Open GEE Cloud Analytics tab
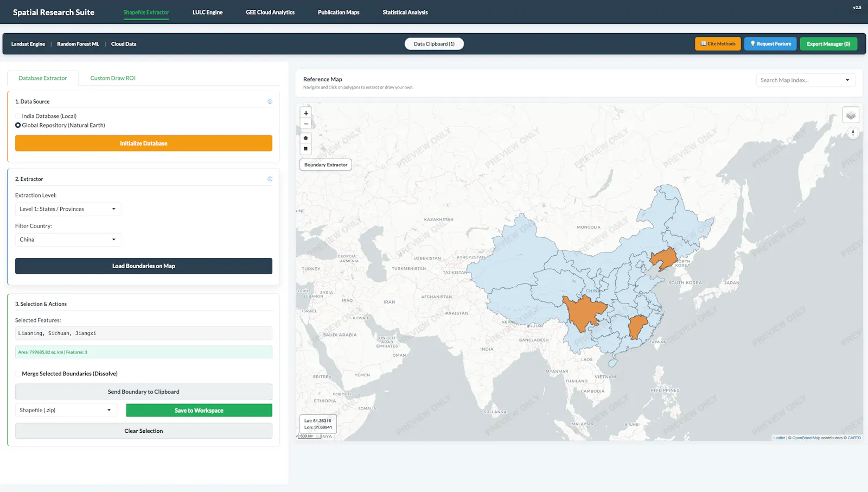The height and width of the screenshot is (492, 868). tap(270, 12)
